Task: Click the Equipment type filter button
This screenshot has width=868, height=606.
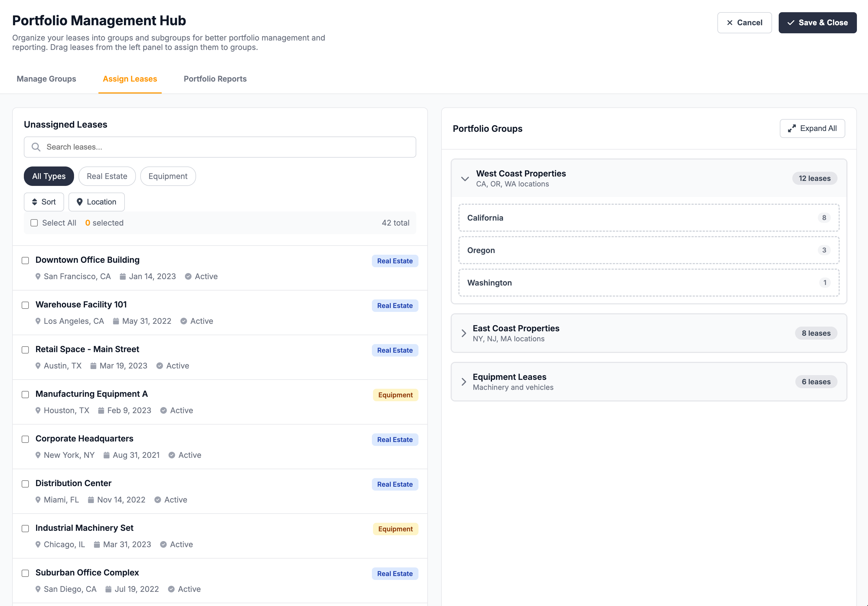Action: click(168, 176)
